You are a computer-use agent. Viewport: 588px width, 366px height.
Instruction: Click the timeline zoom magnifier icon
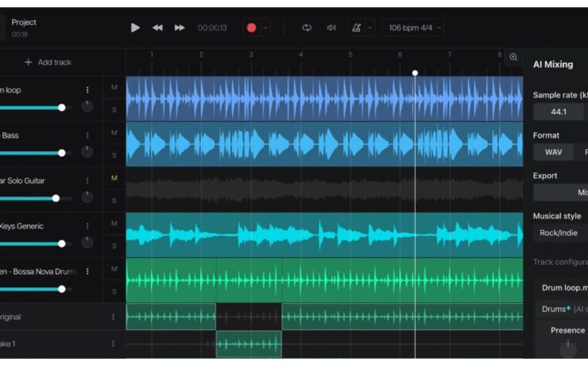point(513,57)
